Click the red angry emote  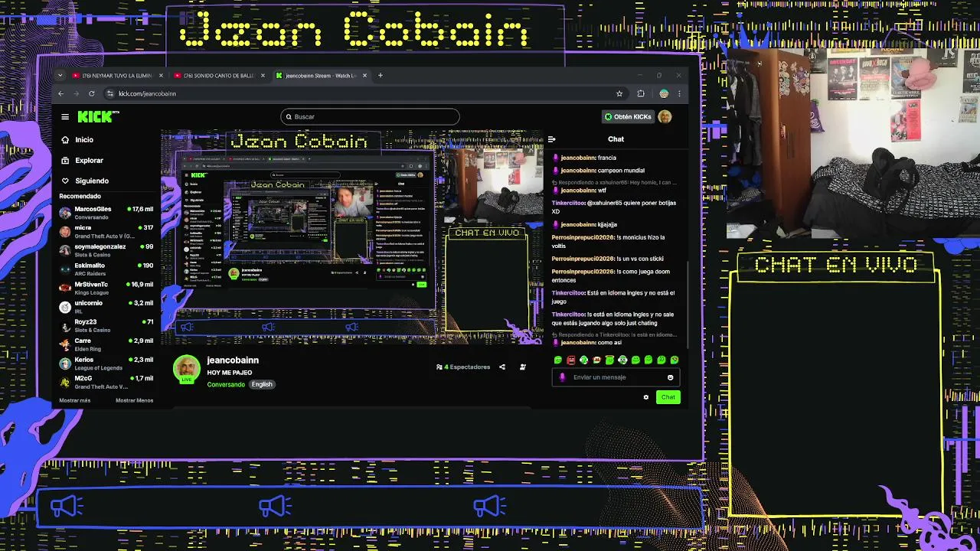click(570, 360)
